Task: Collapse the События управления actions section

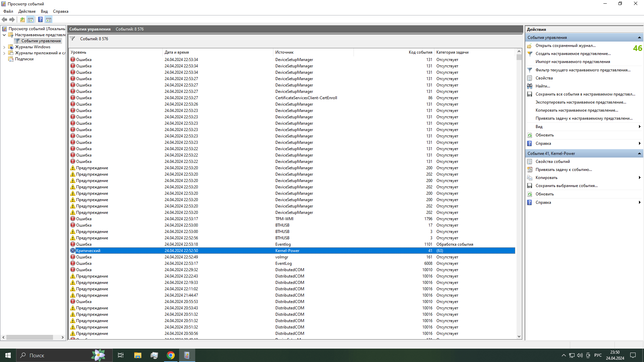Action: pos(639,38)
